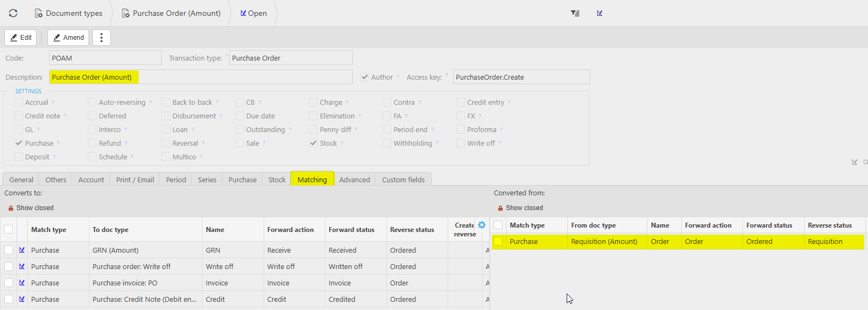Expand the Open breadcrumb item
Image resolution: width=868 pixels, height=310 pixels.
pos(253,13)
